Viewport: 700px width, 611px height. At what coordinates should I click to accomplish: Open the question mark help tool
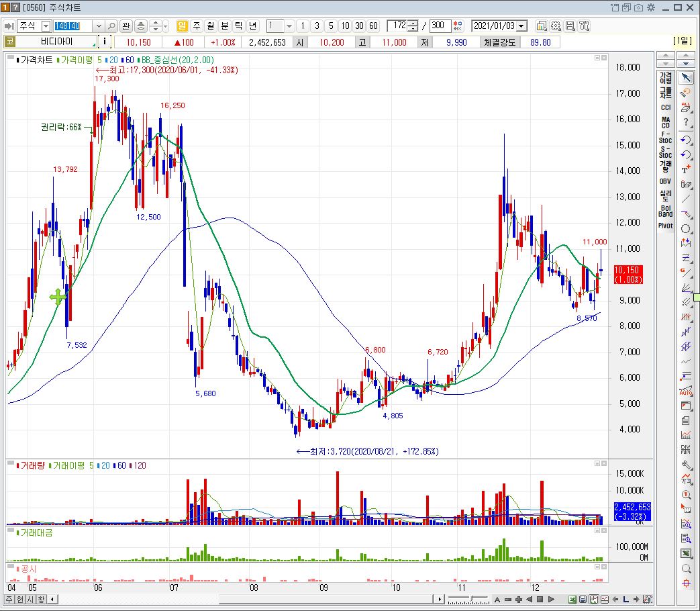(x=686, y=122)
